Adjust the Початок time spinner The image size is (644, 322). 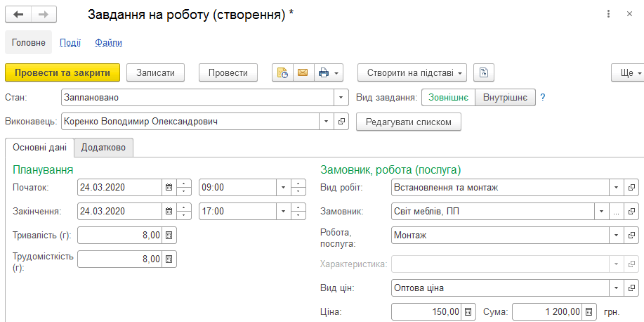pos(298,188)
